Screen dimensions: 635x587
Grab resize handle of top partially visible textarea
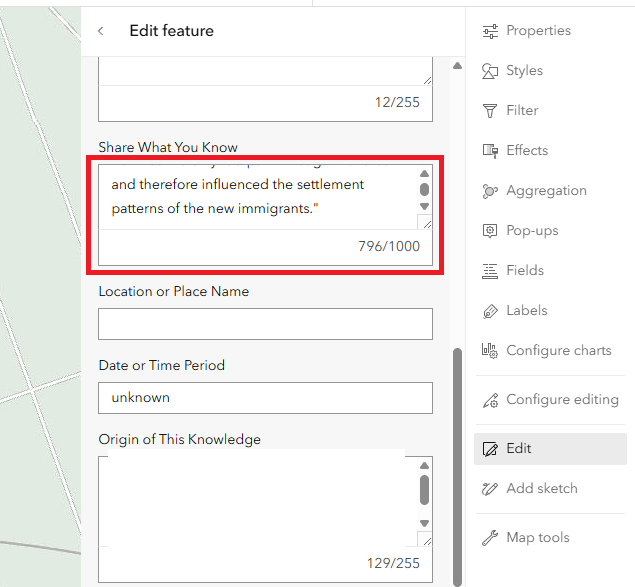(x=427, y=80)
